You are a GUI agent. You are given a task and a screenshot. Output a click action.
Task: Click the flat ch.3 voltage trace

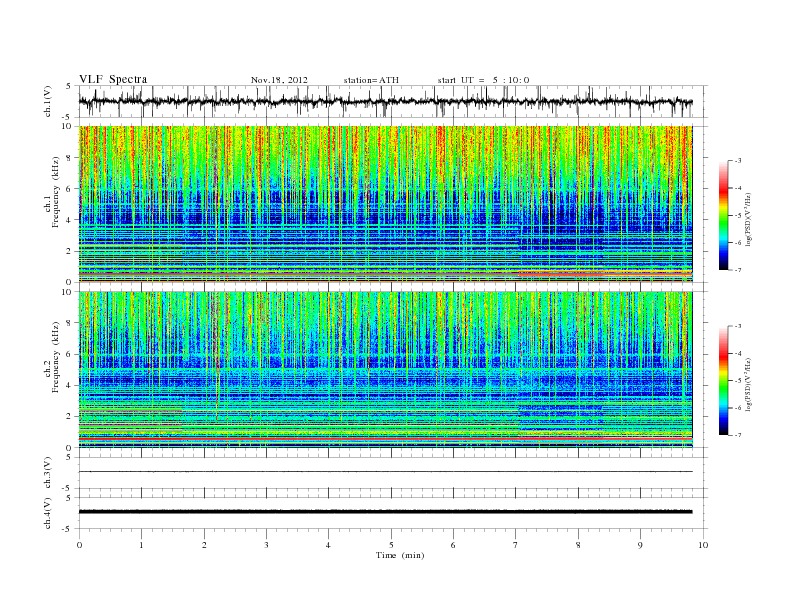pos(385,472)
